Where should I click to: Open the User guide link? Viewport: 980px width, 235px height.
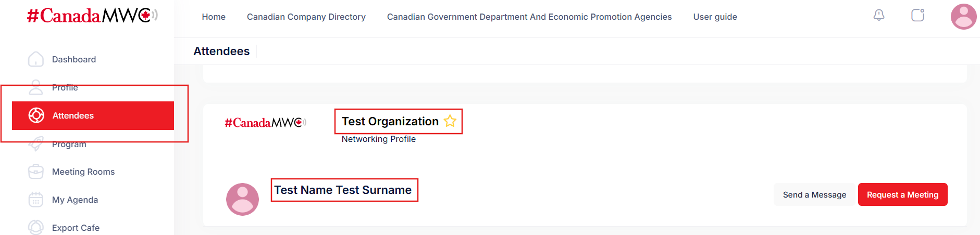pos(715,17)
